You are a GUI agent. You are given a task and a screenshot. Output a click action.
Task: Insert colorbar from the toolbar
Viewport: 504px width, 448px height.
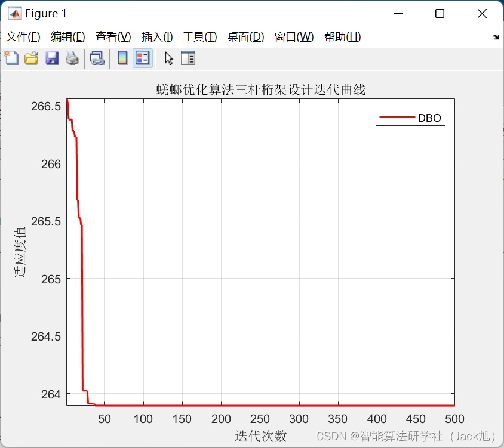pyautogui.click(x=122, y=58)
